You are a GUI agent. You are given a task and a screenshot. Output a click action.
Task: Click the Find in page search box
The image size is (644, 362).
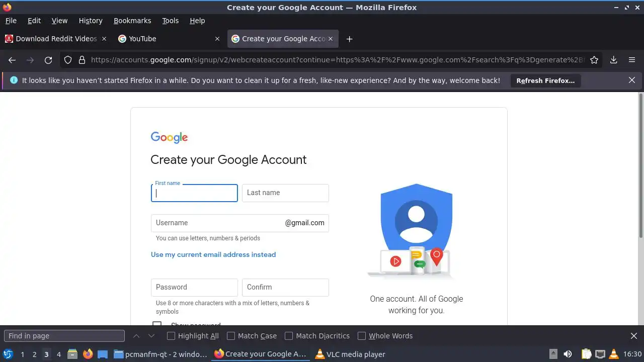click(64, 336)
